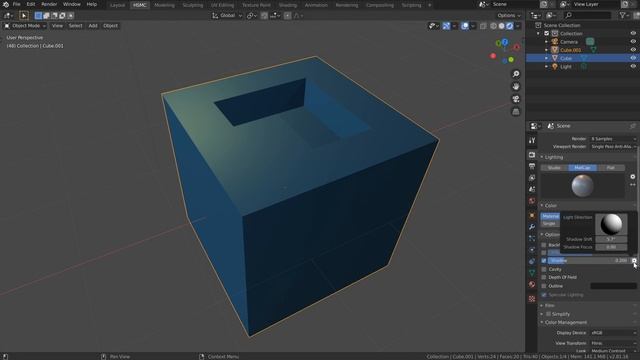Viewport: 640px width, 360px height.
Task: Open the pivot point selector icon
Action: [x=251, y=16]
